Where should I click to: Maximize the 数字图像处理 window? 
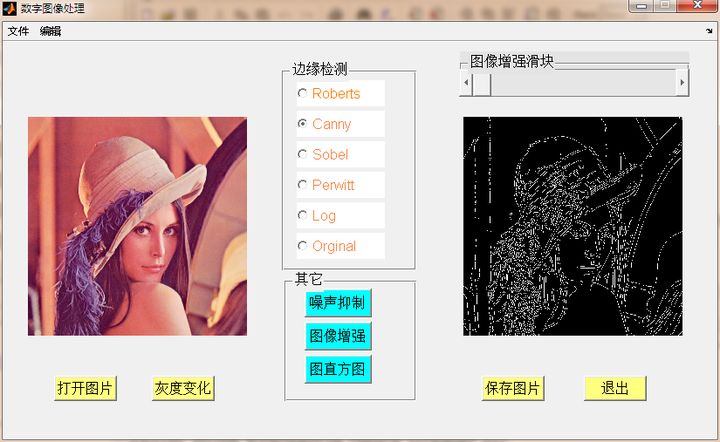coord(664,6)
